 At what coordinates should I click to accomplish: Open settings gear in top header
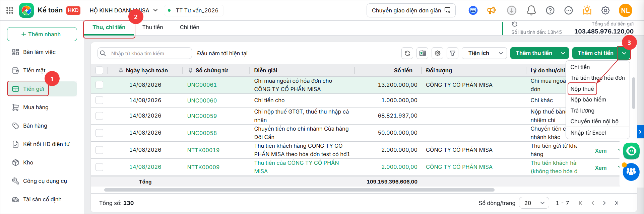point(605,10)
